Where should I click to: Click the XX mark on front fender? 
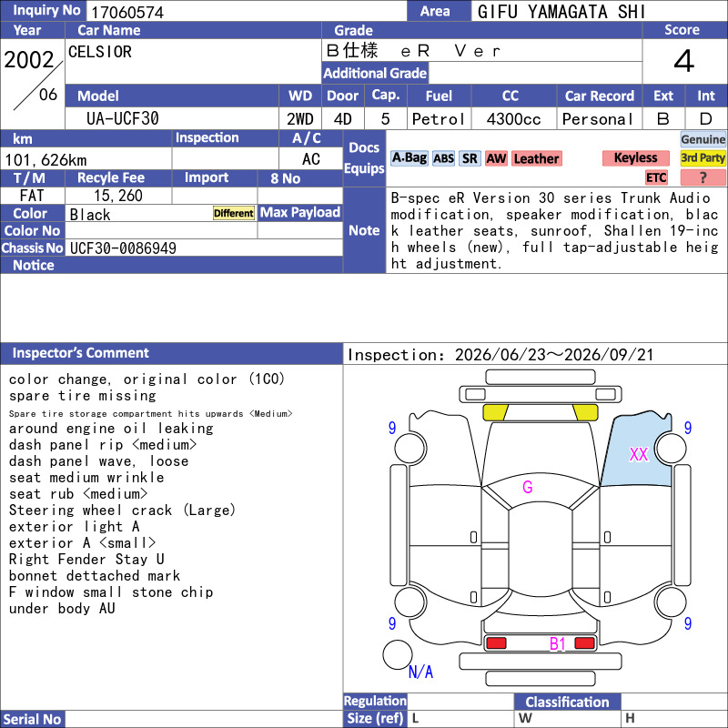click(x=639, y=454)
